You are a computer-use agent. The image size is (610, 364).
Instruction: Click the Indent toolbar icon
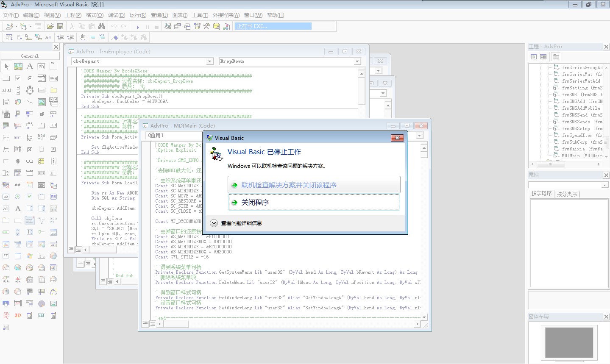61,37
